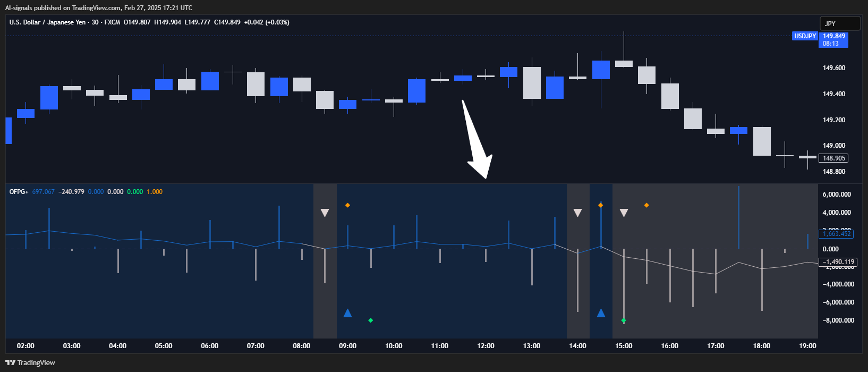Click the large white candle at 18:00
This screenshot has width=868, height=372.
click(x=762, y=141)
